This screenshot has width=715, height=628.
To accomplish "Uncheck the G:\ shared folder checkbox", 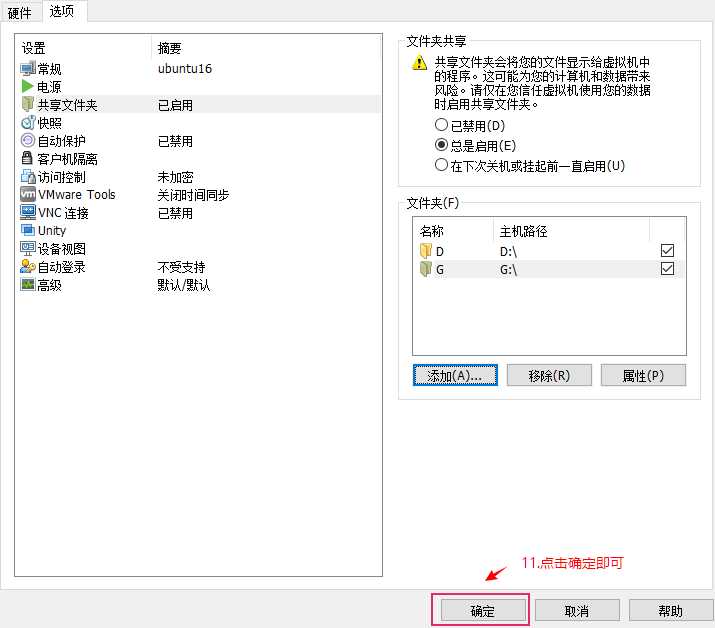I will (x=667, y=269).
